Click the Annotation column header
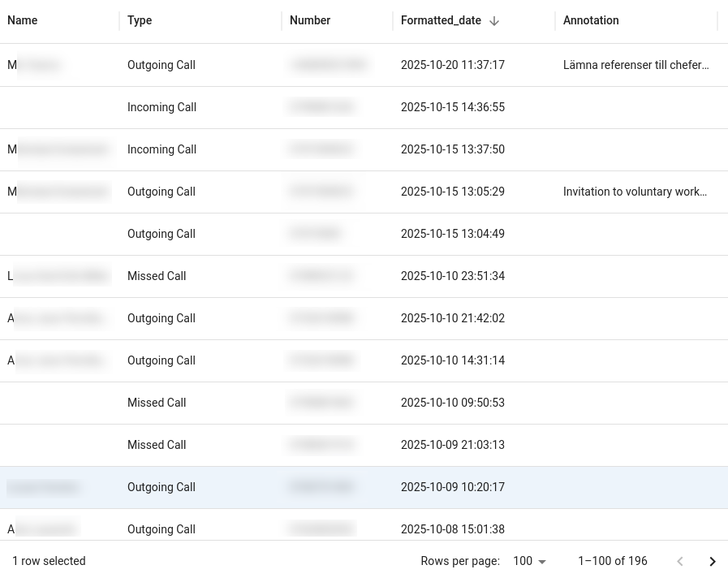The image size is (728, 578). (591, 20)
